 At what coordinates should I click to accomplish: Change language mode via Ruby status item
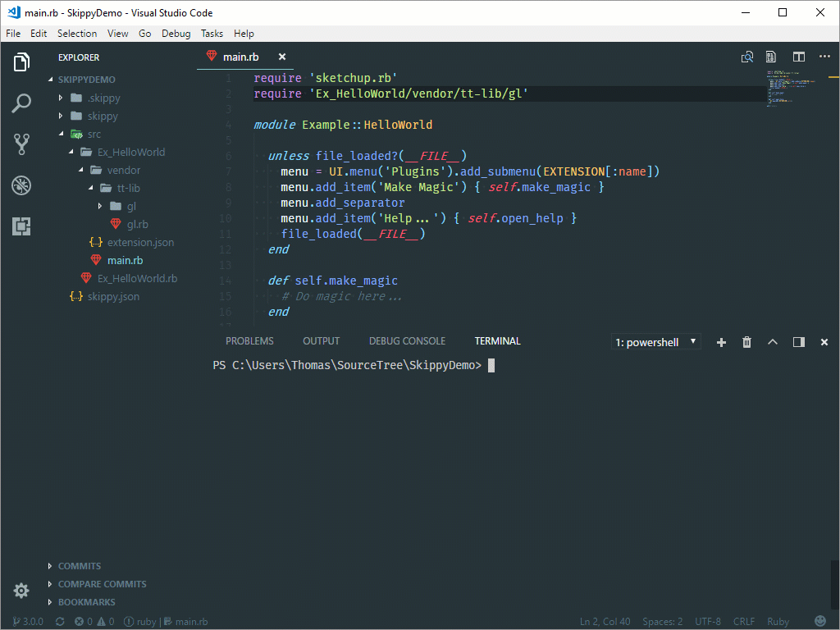coord(778,622)
